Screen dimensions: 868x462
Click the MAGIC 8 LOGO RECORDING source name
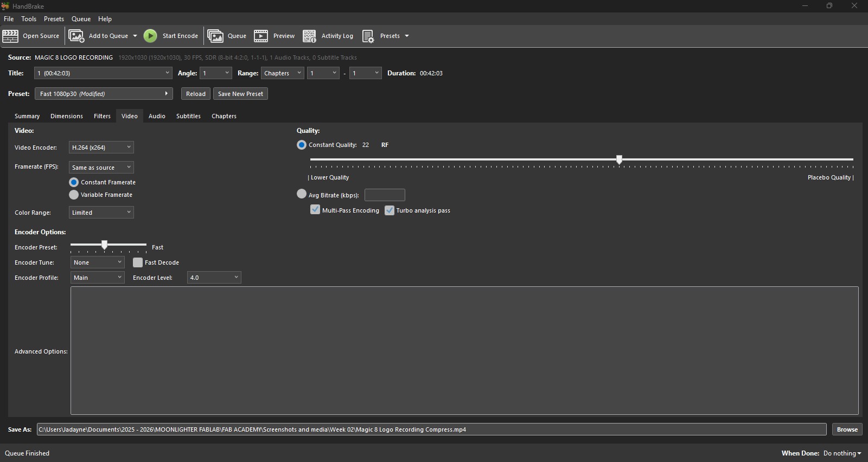[x=74, y=57]
